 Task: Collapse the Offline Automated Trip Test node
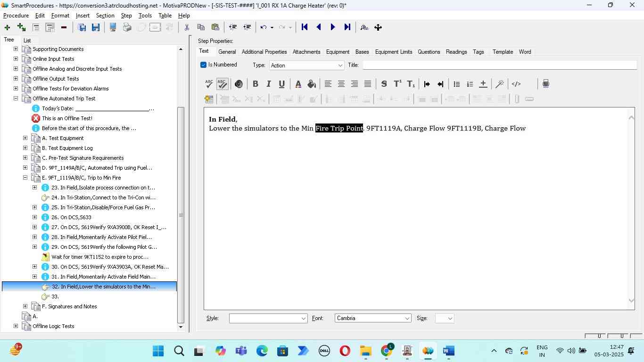[x=16, y=99]
